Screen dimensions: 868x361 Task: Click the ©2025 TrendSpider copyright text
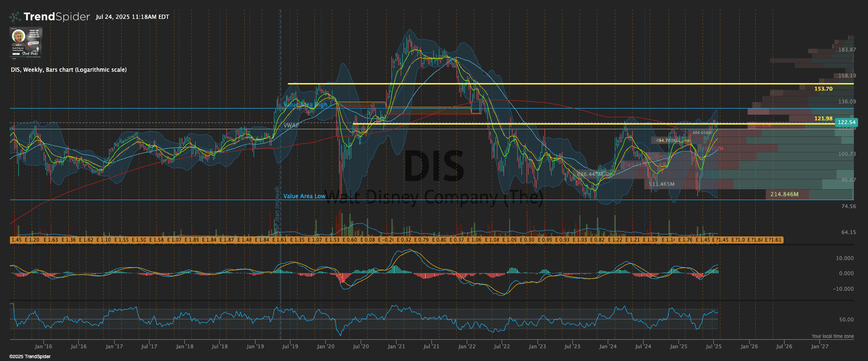(30, 356)
